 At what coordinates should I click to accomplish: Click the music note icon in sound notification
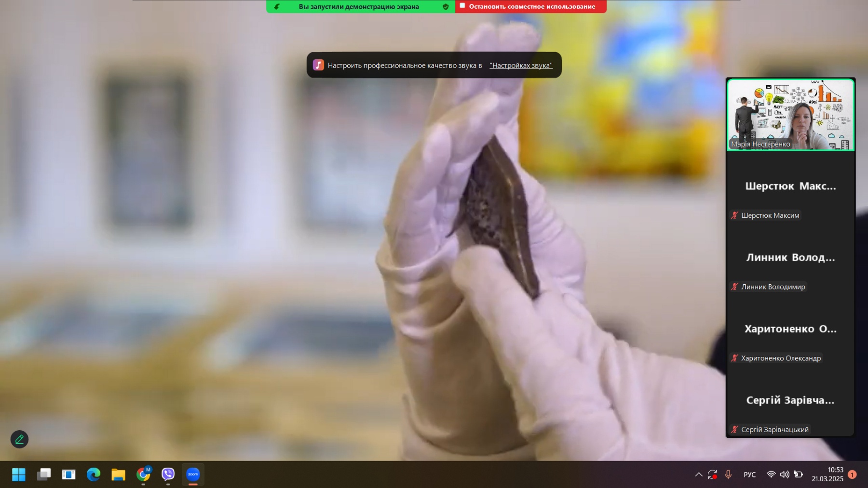coord(318,65)
